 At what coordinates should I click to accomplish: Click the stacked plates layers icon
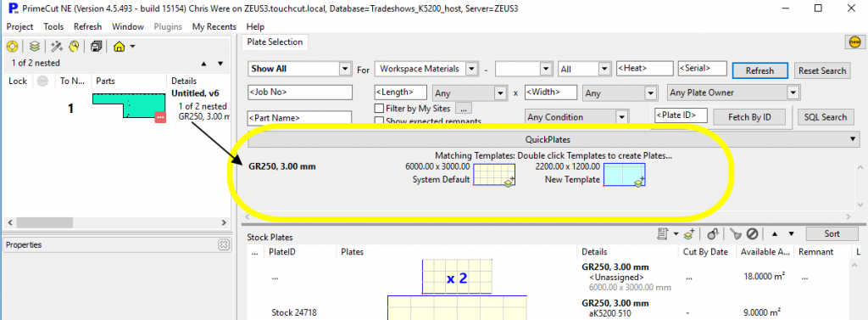point(34,47)
